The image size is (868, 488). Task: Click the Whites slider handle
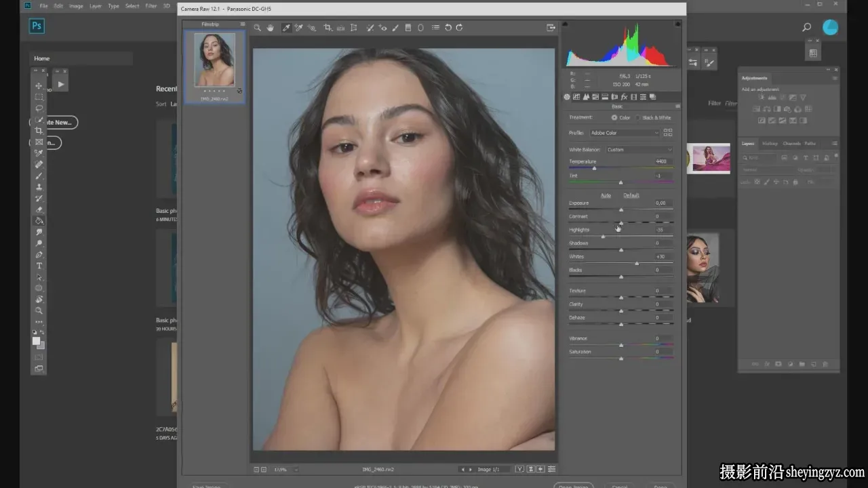(x=636, y=263)
